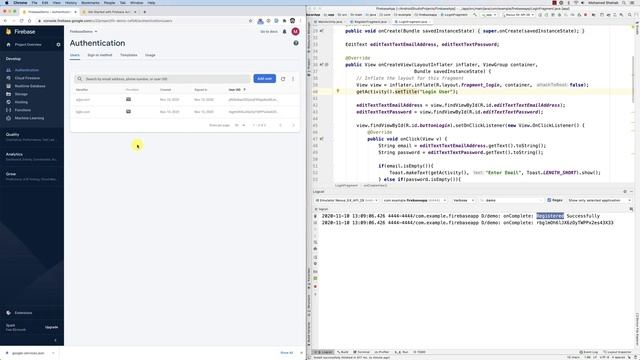This screenshot has width=640, height=360.
Task: Click the Add user button
Action: pos(264,79)
